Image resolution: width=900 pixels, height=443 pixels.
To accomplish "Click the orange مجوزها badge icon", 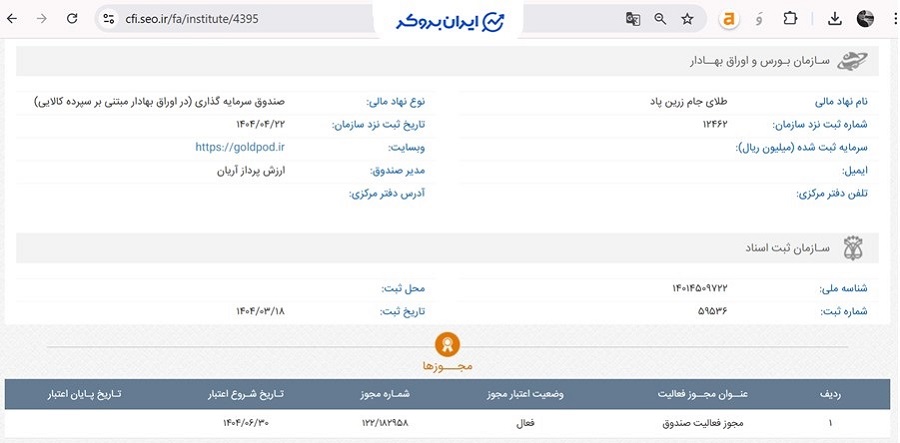I will (447, 344).
